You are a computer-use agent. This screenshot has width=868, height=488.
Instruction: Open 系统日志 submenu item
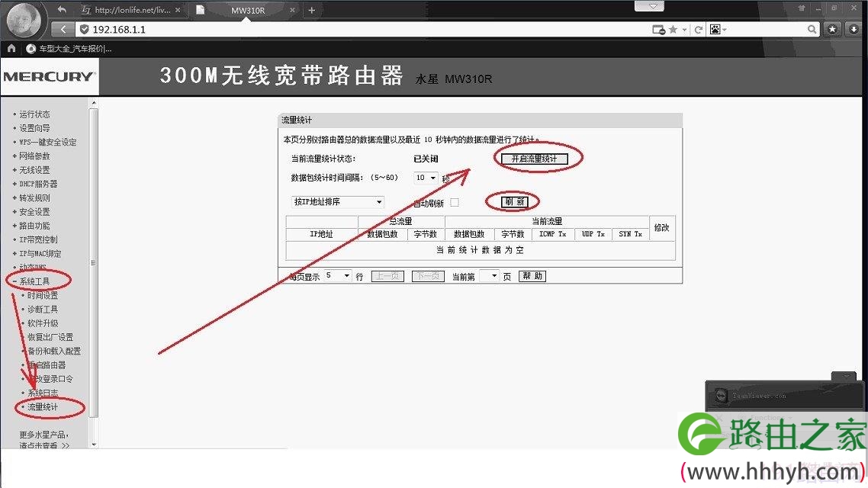[43, 393]
